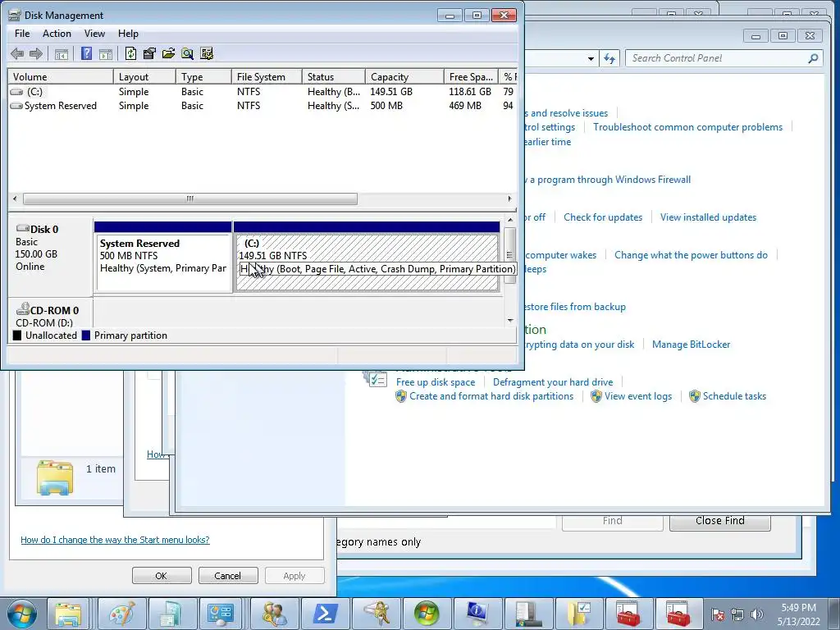Expand the Control Panel address bar dropdown arrow
840x630 pixels.
[591, 58]
